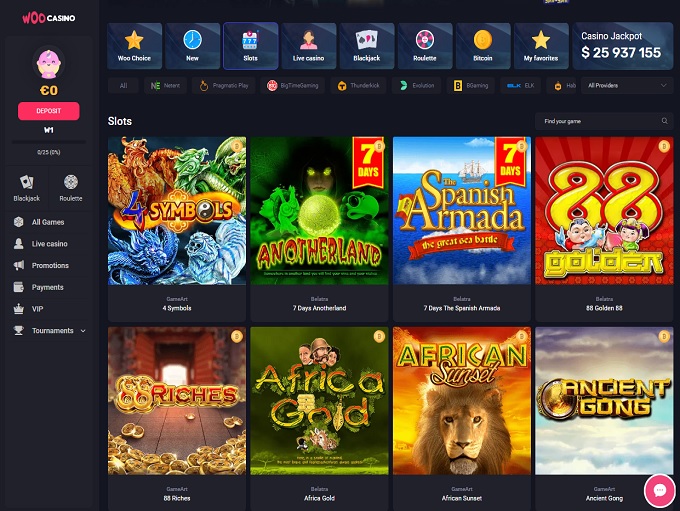Select the Blackjack category tab
Viewport: 680px width, 511px height.
[x=367, y=46]
